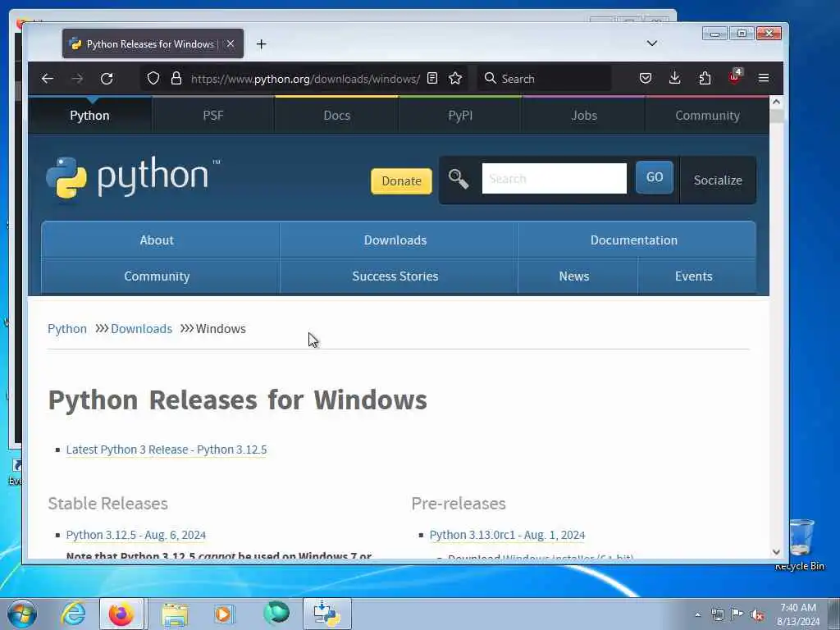Click Python installer taskbar icon
Screen dimensions: 840x630
(x=326, y=614)
